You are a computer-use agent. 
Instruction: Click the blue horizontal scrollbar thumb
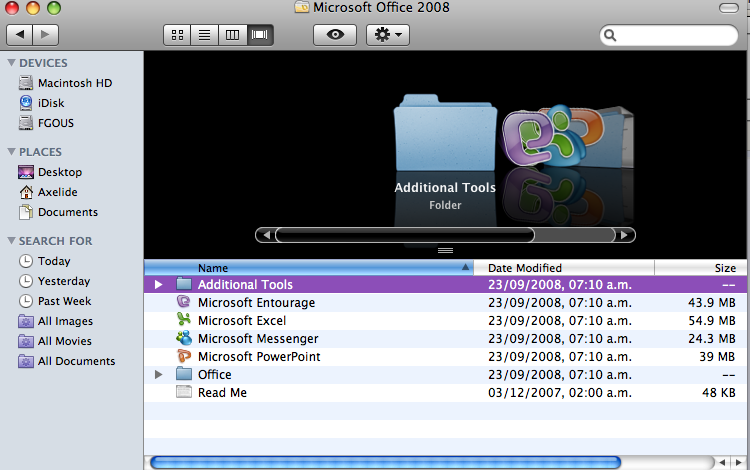tap(386, 462)
